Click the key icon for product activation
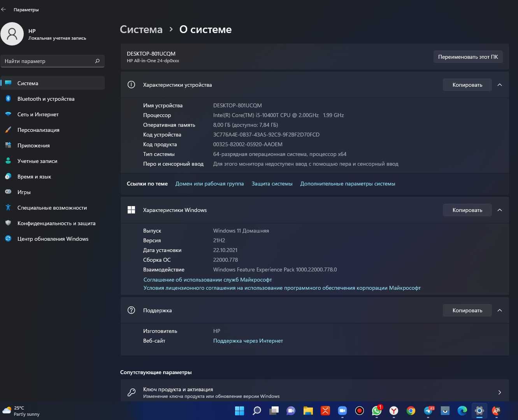Viewport: 518px width, 420px height. [132, 392]
